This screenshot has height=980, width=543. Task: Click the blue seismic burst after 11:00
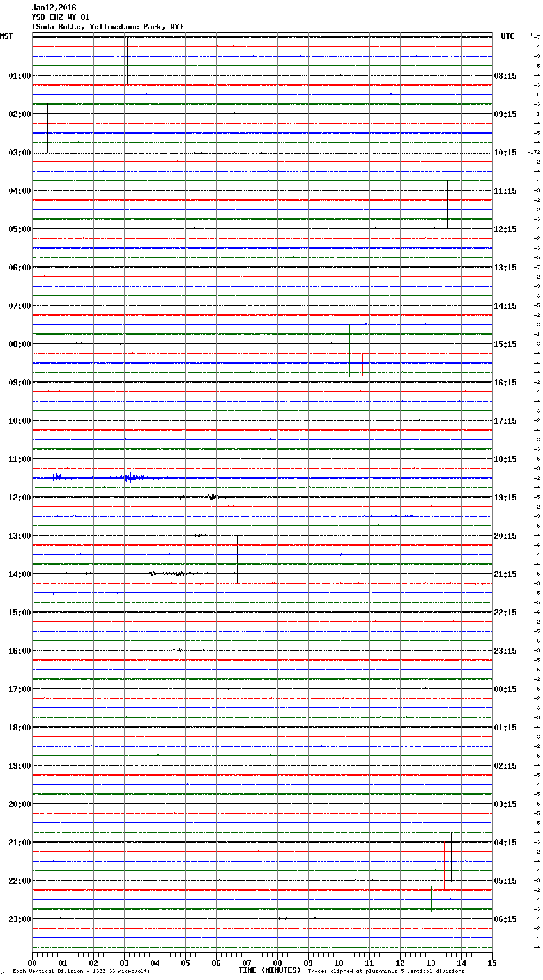click(x=128, y=477)
